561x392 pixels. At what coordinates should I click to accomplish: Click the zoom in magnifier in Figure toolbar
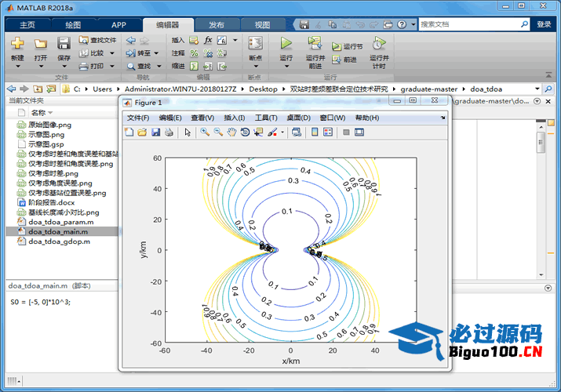[205, 132]
